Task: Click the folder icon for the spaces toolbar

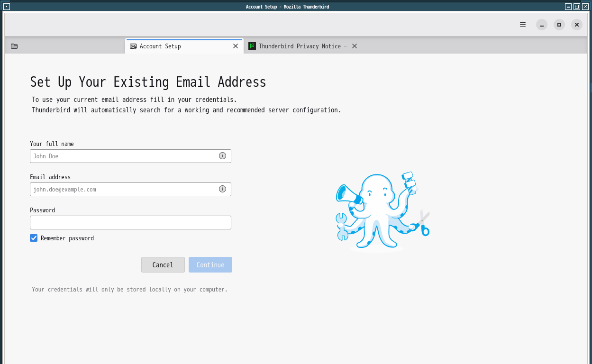Action: pyautogui.click(x=14, y=46)
